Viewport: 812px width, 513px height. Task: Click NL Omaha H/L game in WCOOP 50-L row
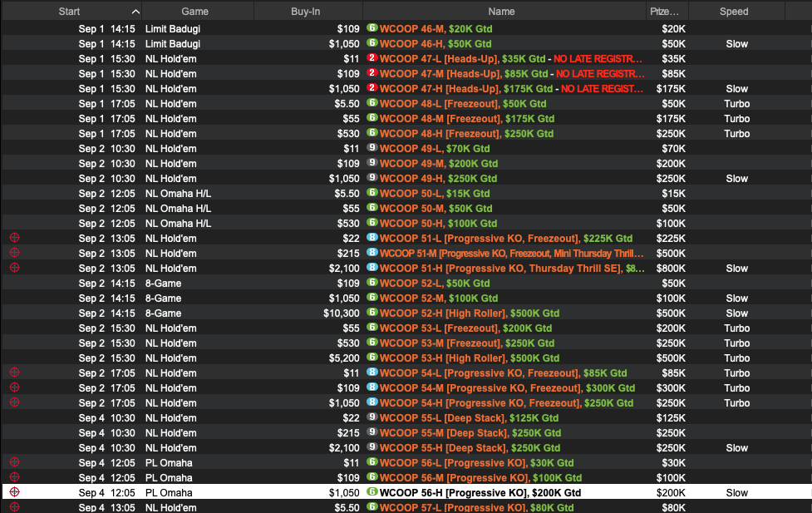pyautogui.click(x=178, y=194)
